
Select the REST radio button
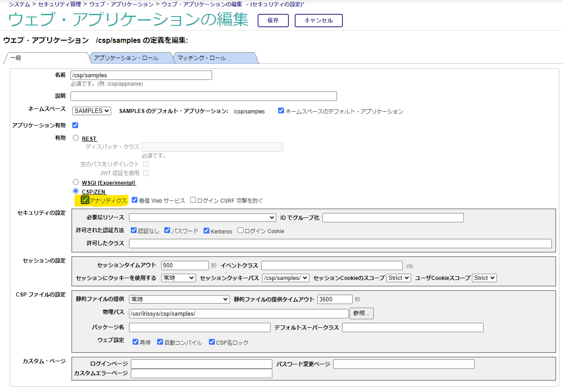click(75, 138)
